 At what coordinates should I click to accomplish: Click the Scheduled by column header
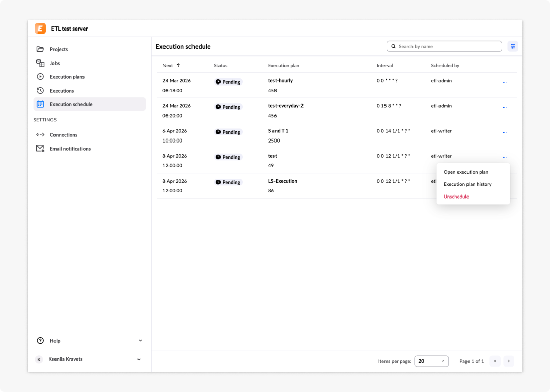coord(445,65)
